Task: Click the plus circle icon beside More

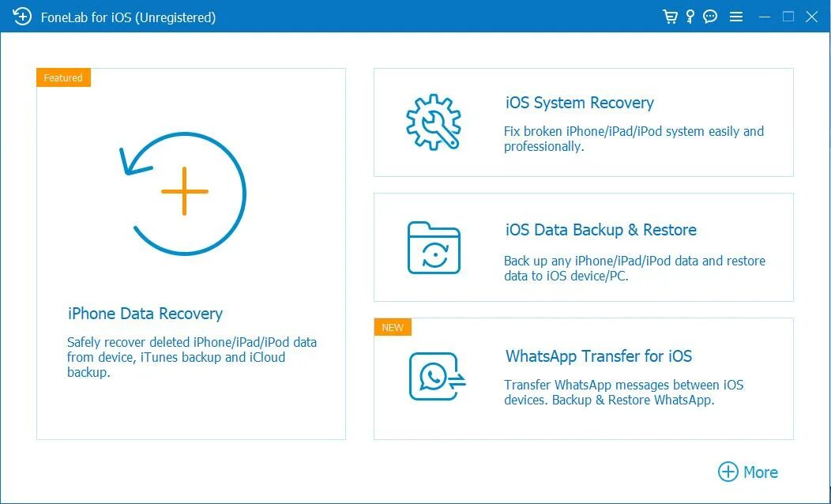Action: pyautogui.click(x=728, y=472)
